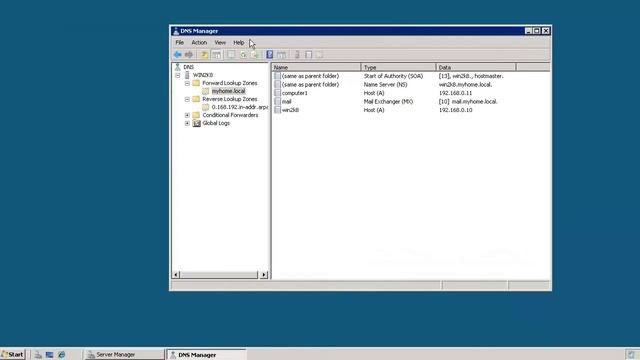Open the File menu
This screenshot has height=360, width=640.
coord(180,42)
